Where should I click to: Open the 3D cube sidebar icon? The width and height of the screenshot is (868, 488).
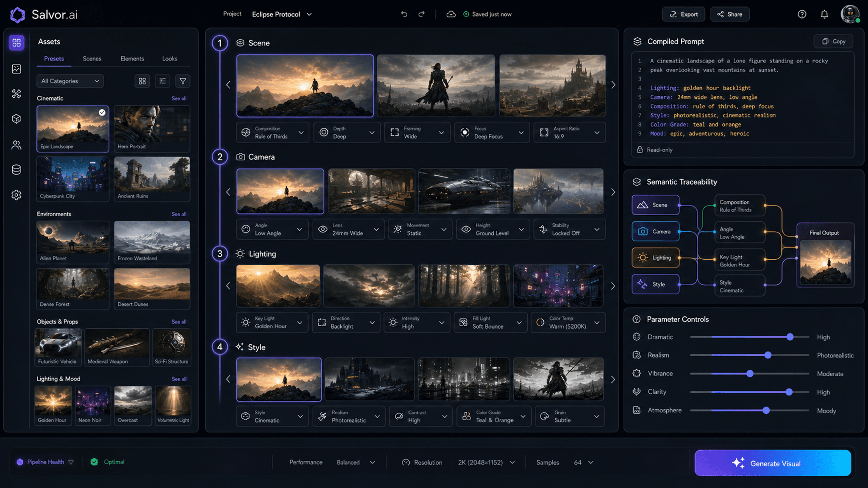[17, 119]
